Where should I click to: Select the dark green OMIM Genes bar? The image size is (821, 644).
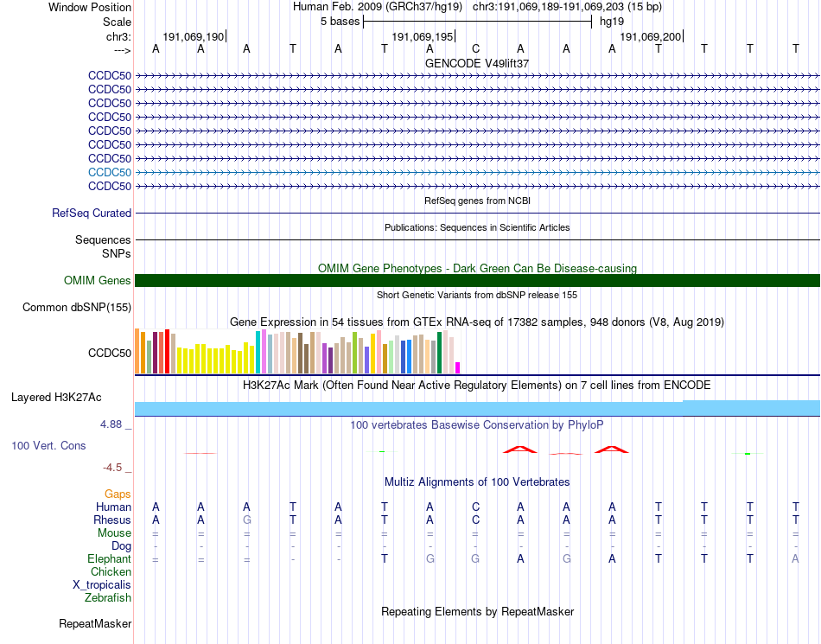(x=477, y=280)
